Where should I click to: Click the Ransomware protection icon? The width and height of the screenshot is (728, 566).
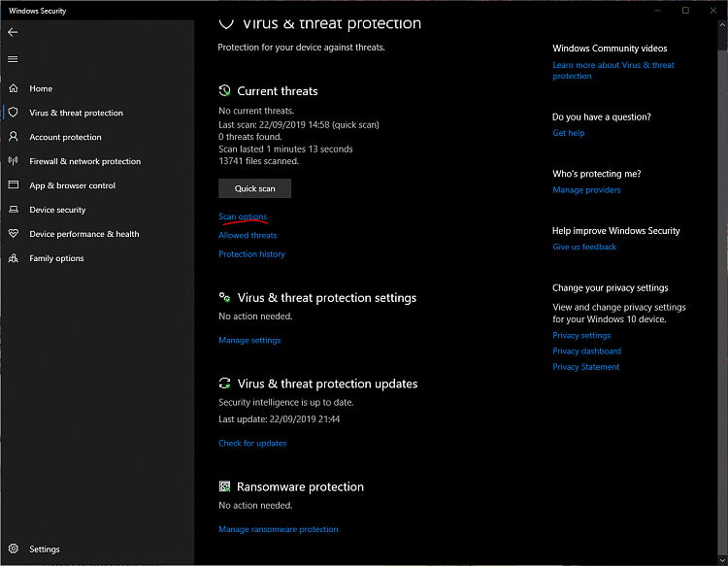225,486
